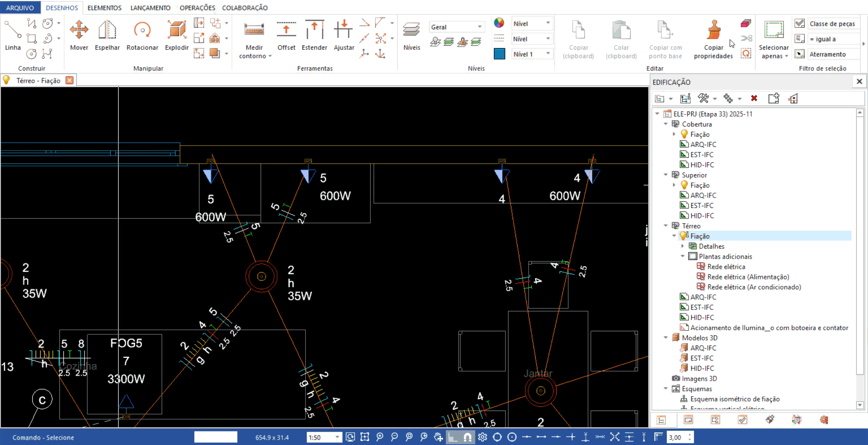Open the ELEMENTOS ribbon tab
This screenshot has width=868, height=445.
point(104,8)
